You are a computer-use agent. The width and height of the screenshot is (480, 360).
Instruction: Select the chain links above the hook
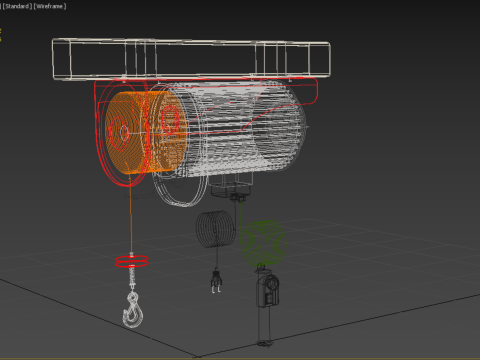coord(132,278)
